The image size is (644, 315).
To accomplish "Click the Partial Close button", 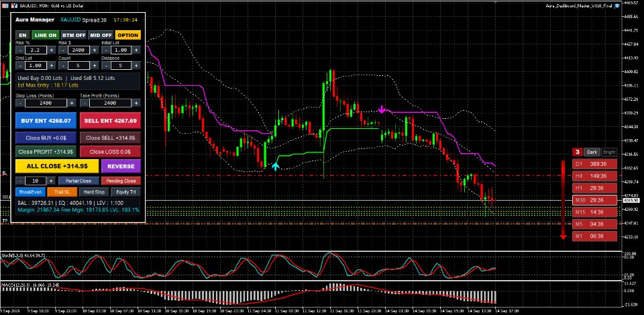I will pos(79,181).
